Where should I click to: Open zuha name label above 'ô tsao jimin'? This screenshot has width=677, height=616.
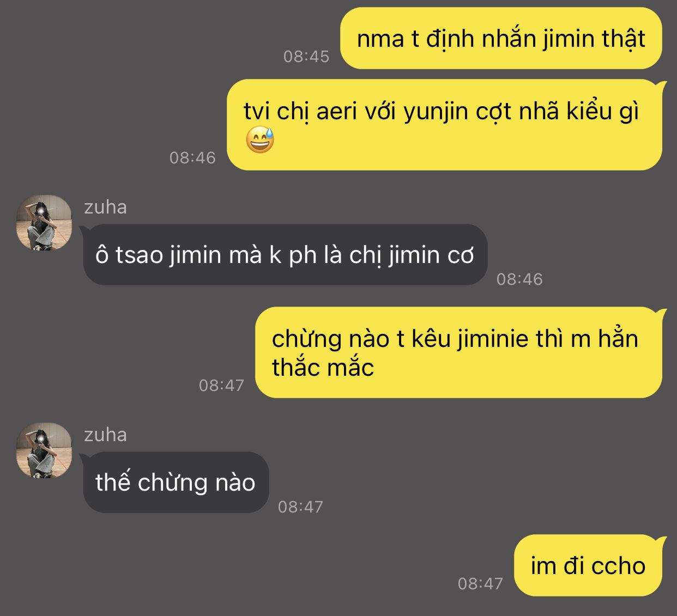tap(105, 208)
